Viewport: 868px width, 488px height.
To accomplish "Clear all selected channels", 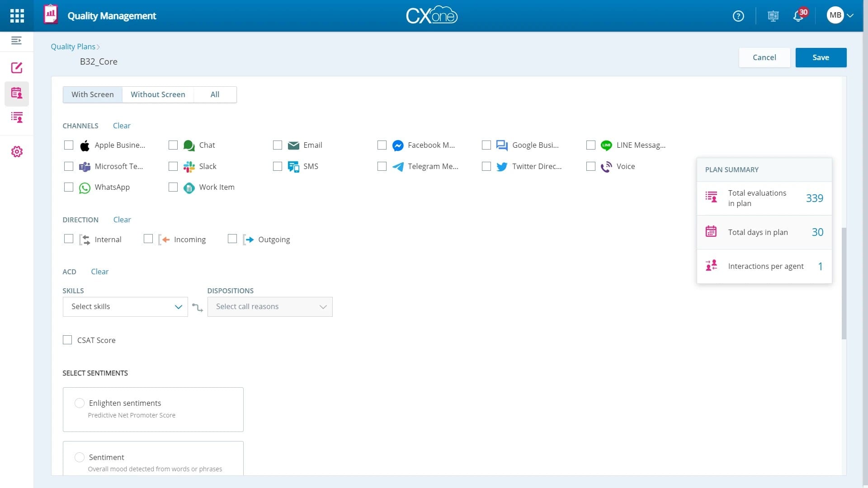I will pyautogui.click(x=121, y=126).
